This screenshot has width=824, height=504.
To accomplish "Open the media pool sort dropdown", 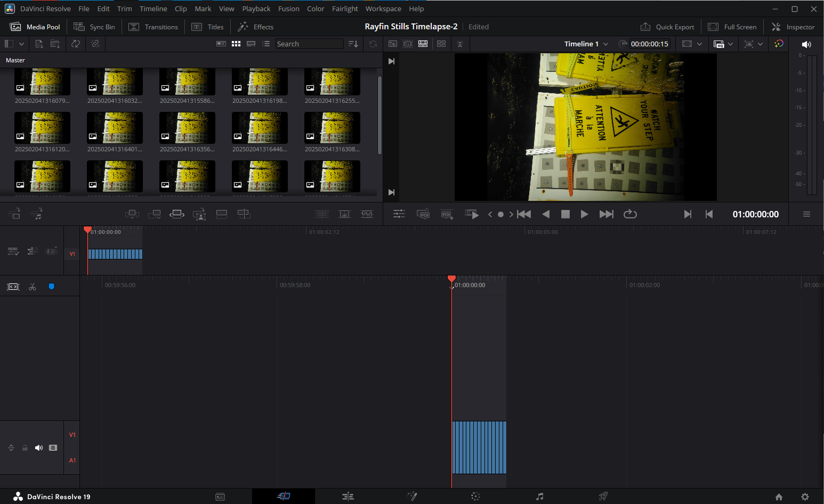I will [353, 44].
